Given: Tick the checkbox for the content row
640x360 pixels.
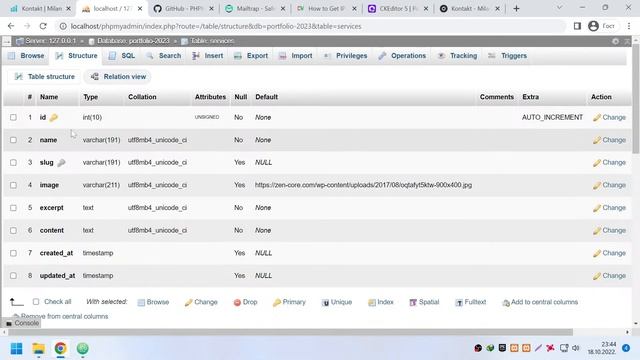Looking at the screenshot, I should tap(13, 231).
